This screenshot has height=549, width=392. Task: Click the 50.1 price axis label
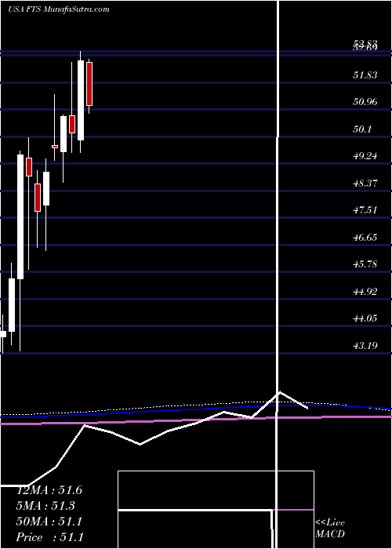tap(362, 129)
